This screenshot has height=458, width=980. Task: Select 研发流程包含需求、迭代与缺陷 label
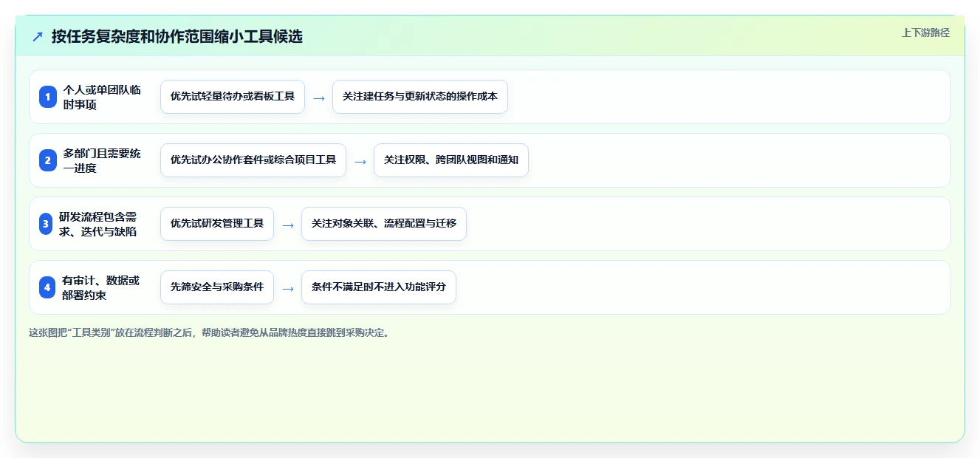pyautogui.click(x=97, y=224)
